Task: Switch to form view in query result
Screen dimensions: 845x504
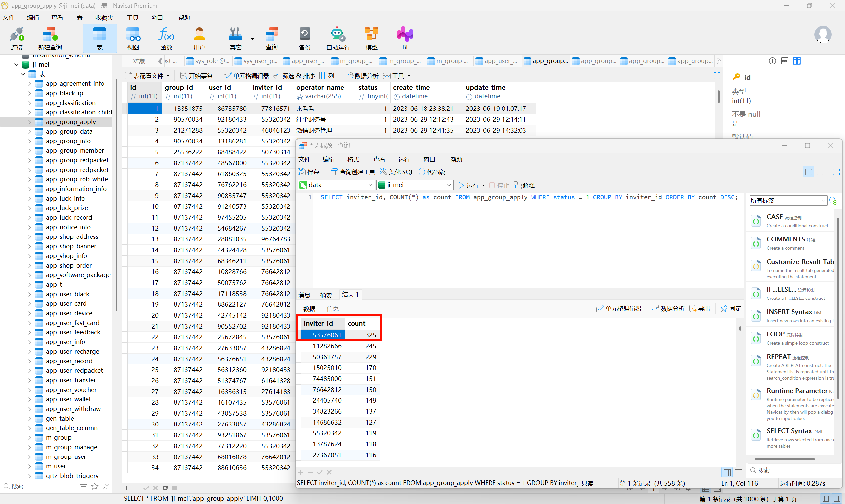Action: [x=738, y=472]
